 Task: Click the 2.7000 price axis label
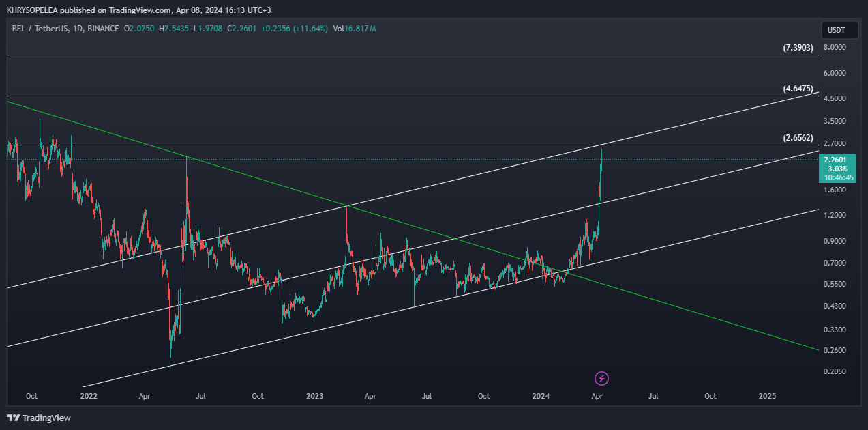click(835, 144)
